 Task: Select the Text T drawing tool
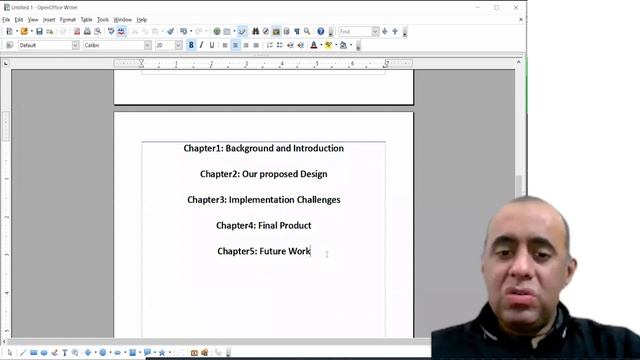point(64,352)
